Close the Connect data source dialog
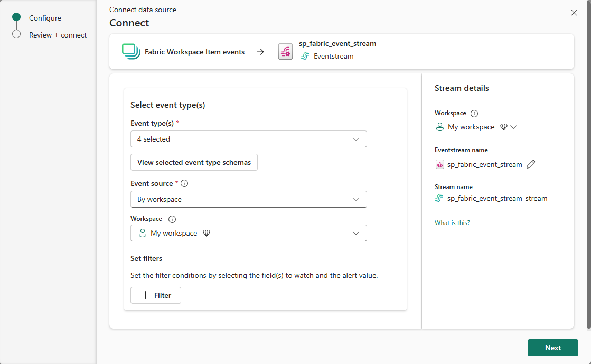The height and width of the screenshot is (364, 591). tap(574, 13)
